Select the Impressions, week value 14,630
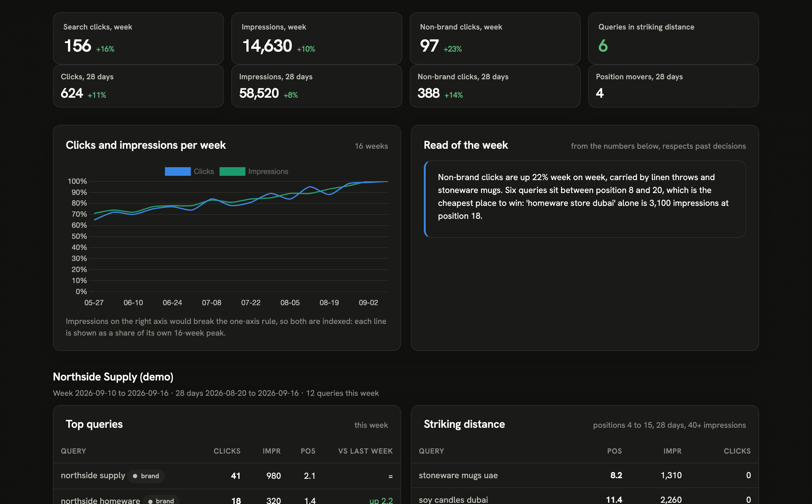This screenshot has height=504, width=812. click(267, 46)
